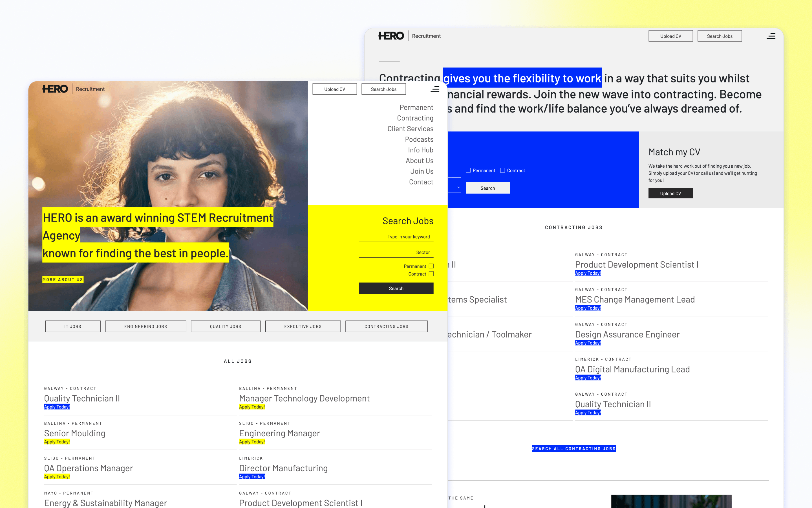This screenshot has width=812, height=508.
Task: Click Upload CV button in front window header
Action: 335,89
